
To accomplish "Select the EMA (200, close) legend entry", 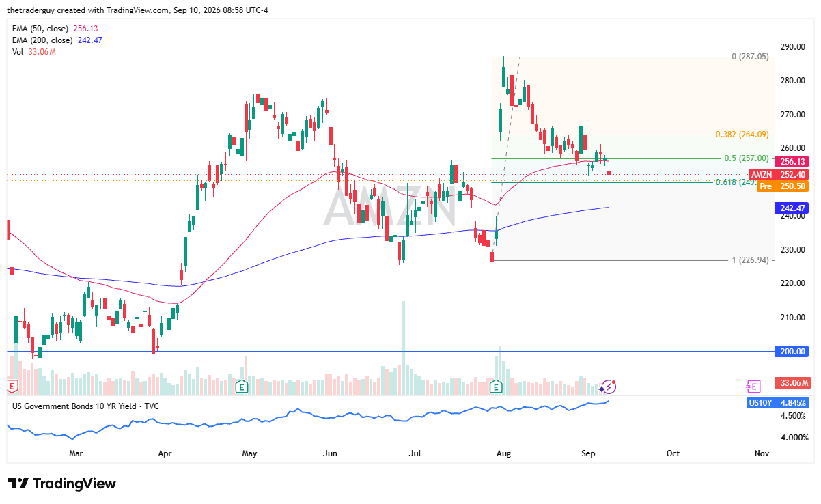I will pyautogui.click(x=56, y=40).
